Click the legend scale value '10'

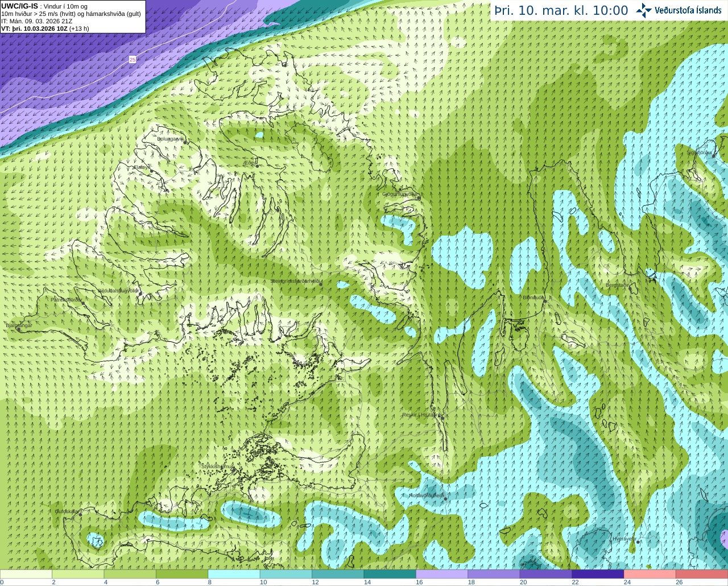[x=263, y=582]
